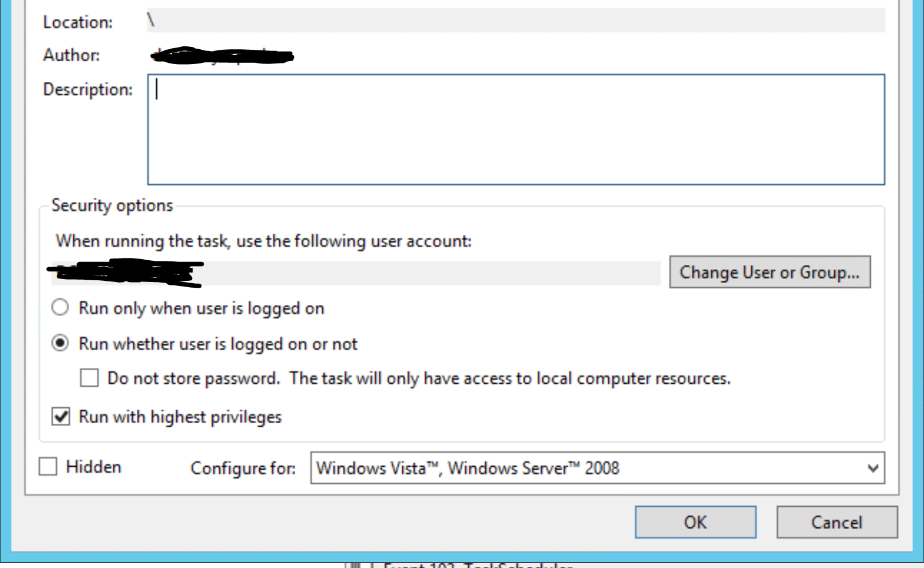Click the Configure for: label
The height and width of the screenshot is (568, 924).
(243, 468)
